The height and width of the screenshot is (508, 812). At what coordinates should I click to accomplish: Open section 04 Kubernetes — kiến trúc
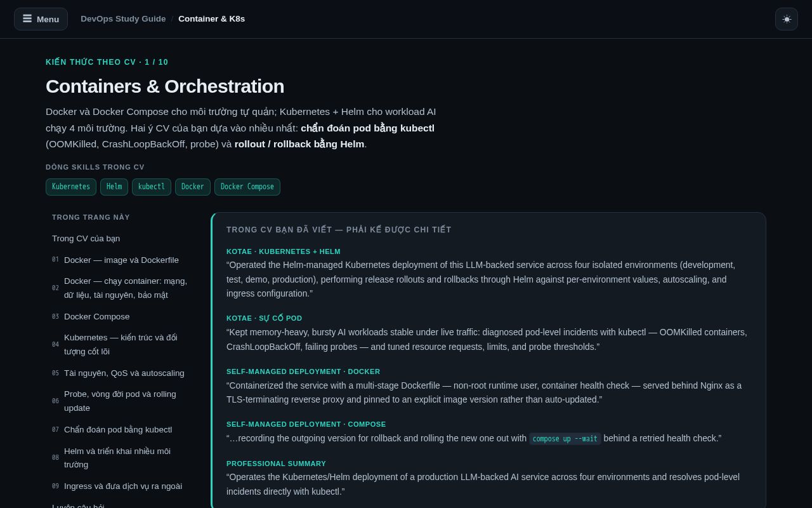click(121, 345)
